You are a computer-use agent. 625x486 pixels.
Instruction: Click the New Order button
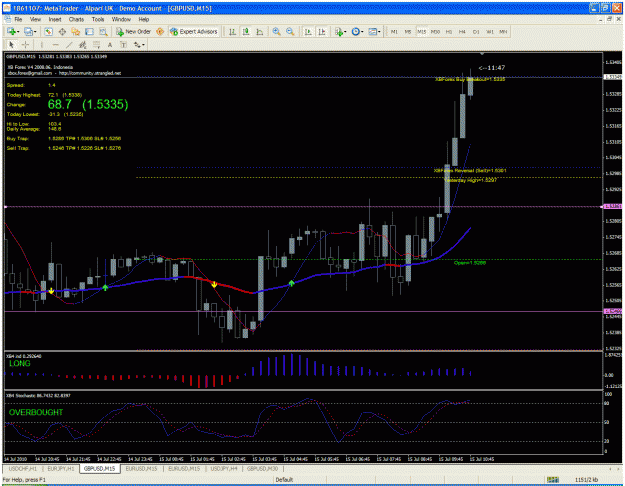(x=133, y=31)
